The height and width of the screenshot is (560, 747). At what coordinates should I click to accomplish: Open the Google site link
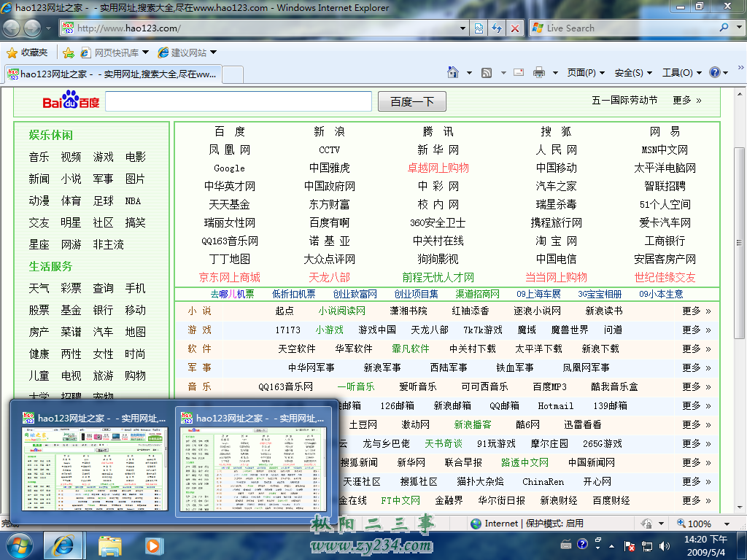tap(229, 168)
